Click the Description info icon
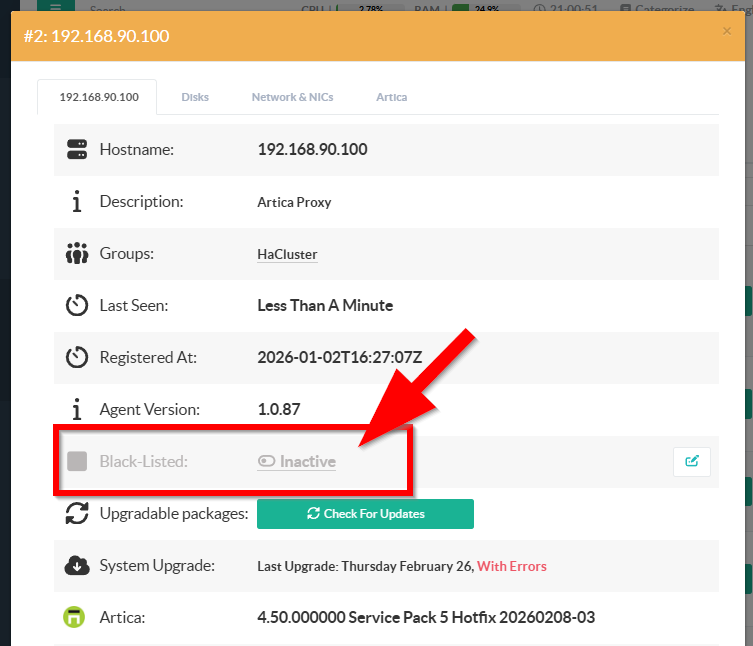 click(77, 202)
